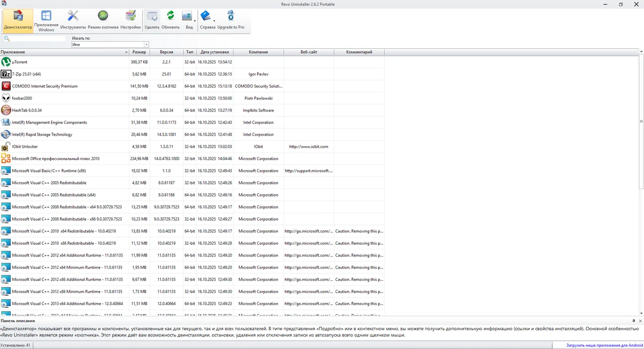Select the µTorrent app icon
Image resolution: width=644 pixels, height=349 pixels.
click(x=6, y=62)
